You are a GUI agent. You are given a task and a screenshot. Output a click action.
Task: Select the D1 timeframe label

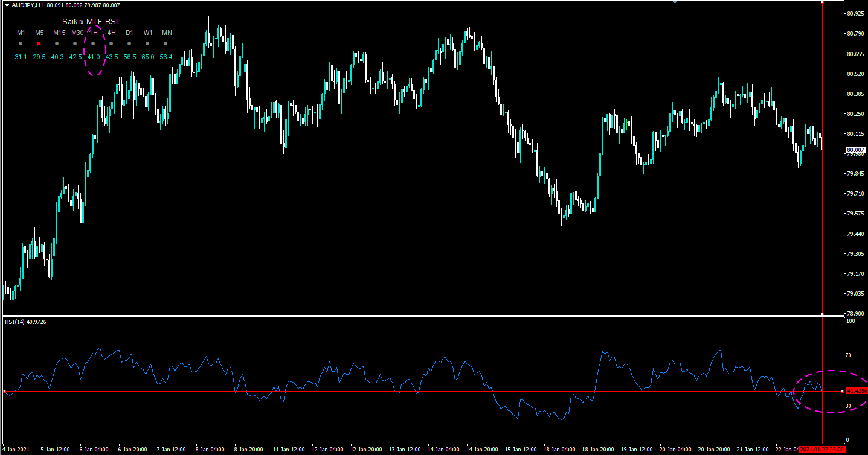point(129,33)
